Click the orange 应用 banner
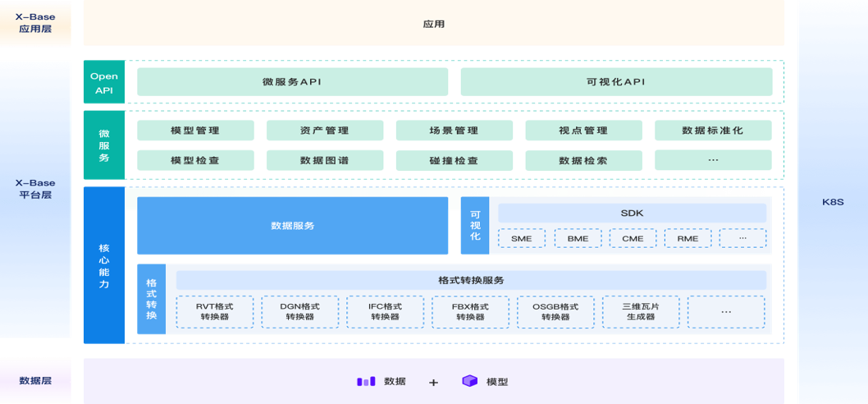Image resolution: width=868 pixels, height=404 pixels. tap(433, 24)
